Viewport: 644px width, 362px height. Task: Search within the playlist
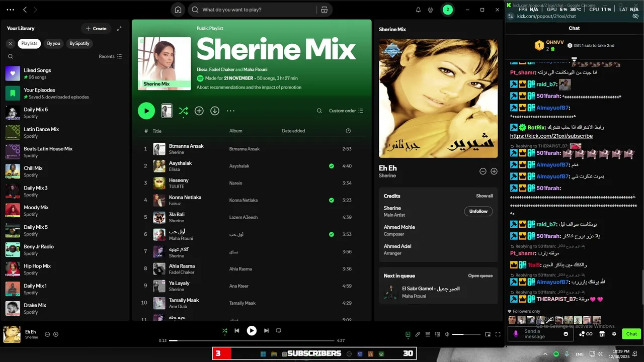319,111
